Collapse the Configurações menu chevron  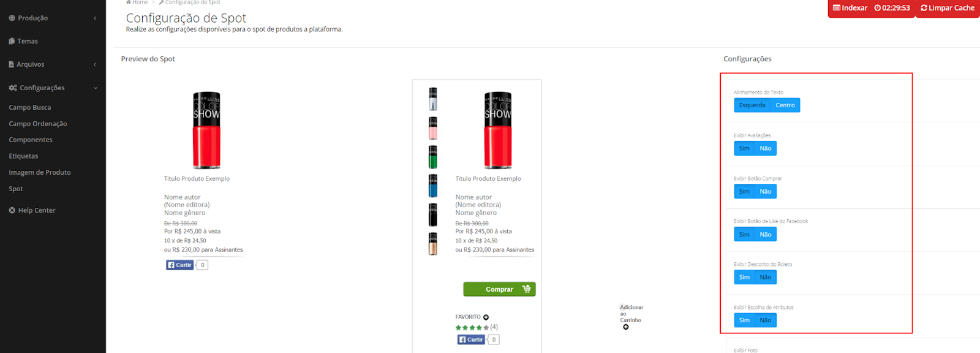point(96,88)
